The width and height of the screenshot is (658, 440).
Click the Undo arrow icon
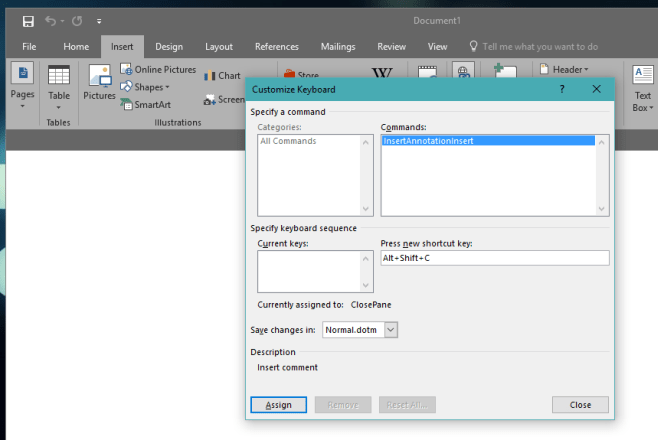coord(50,21)
